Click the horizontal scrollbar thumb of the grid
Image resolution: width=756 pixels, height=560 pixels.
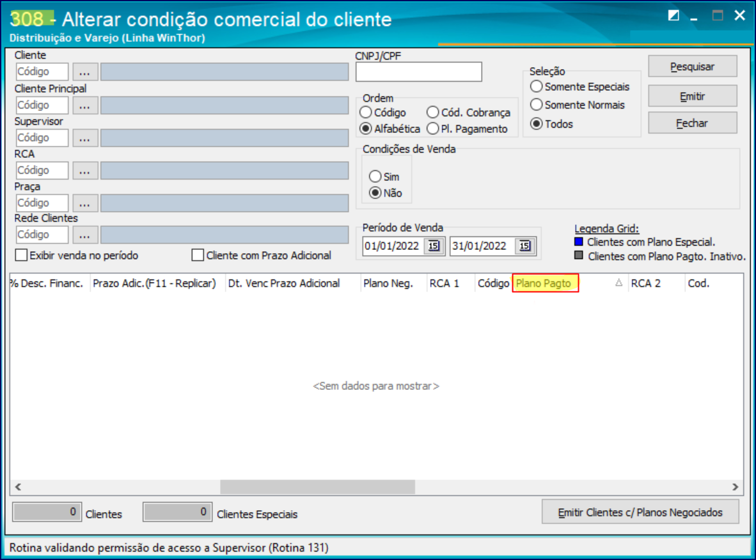317,486
